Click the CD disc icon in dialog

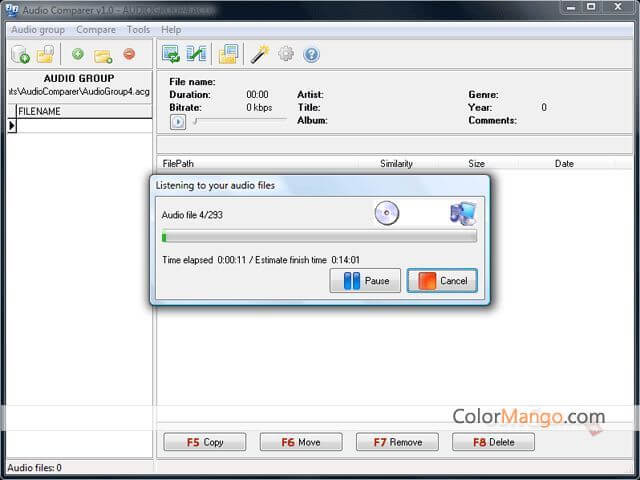(387, 213)
